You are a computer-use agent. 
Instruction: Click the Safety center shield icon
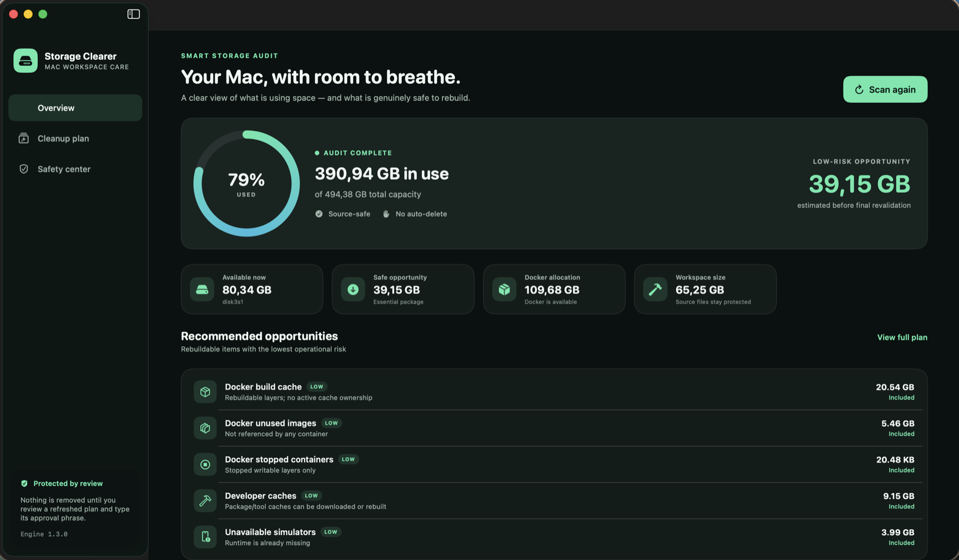click(23, 169)
